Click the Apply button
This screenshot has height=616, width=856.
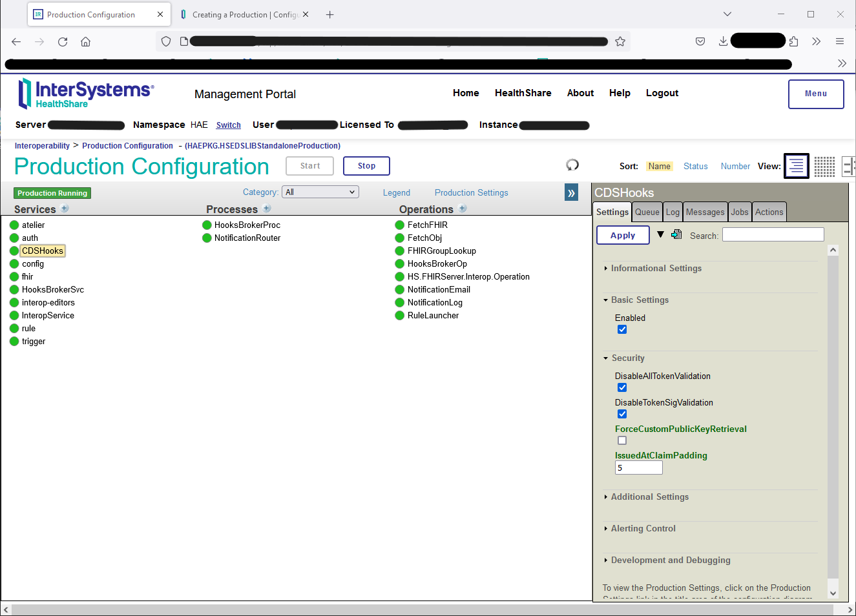coord(623,235)
